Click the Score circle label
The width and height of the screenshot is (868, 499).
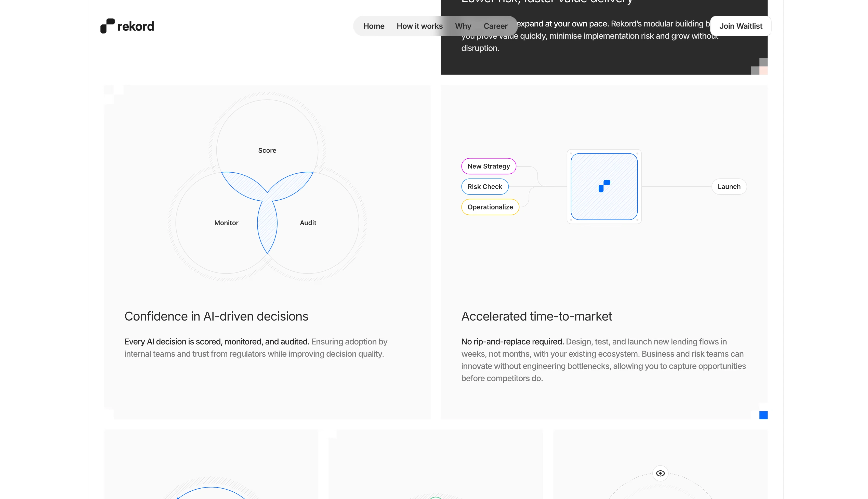(267, 150)
